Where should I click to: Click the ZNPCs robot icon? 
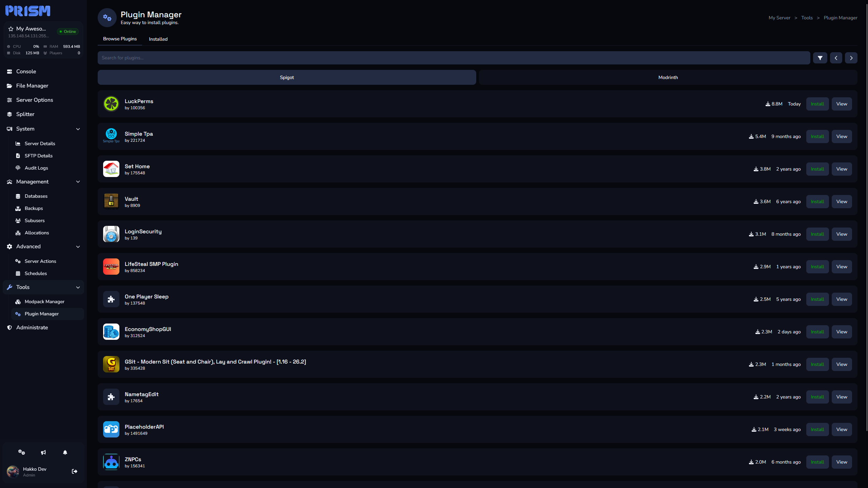111,462
